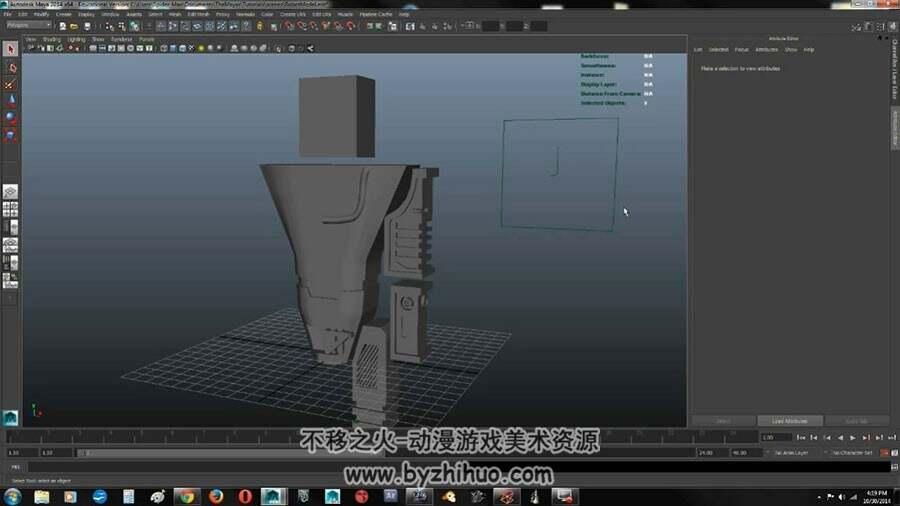Screen dimensions: 900x506
Task: Click the Windows Start button
Action: click(13, 496)
